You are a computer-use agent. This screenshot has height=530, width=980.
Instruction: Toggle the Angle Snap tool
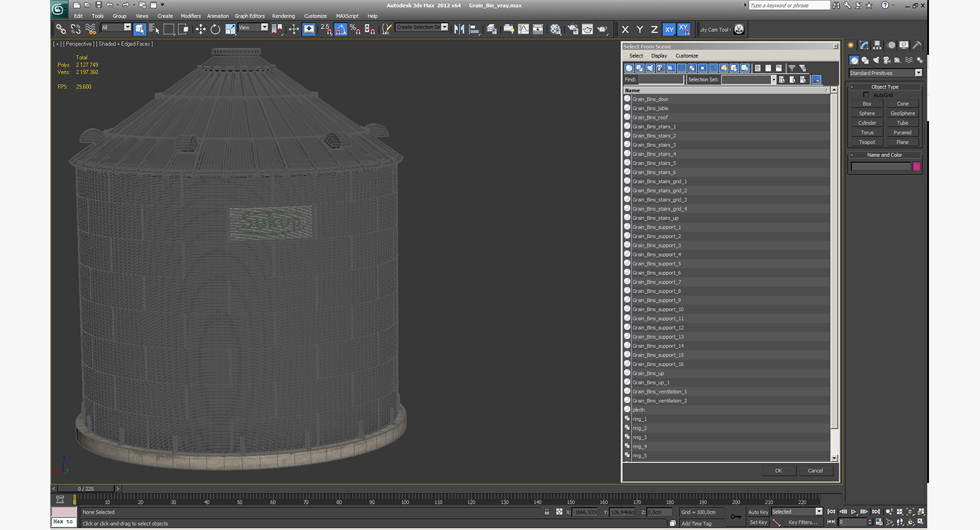340,29
